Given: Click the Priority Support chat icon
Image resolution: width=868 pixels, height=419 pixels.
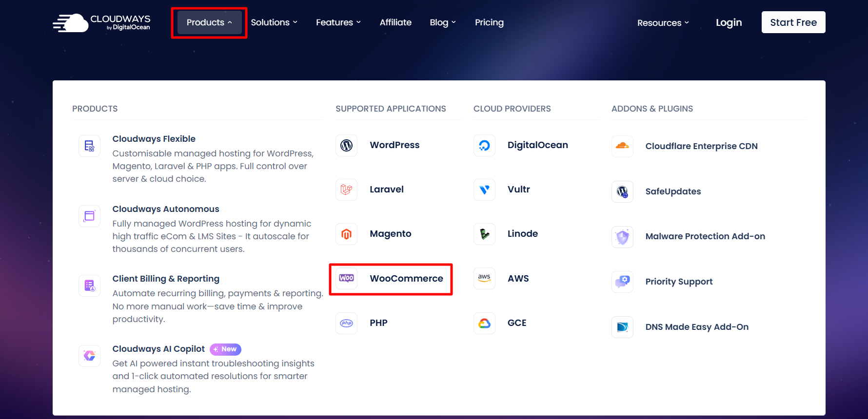Looking at the screenshot, I should coord(622,282).
